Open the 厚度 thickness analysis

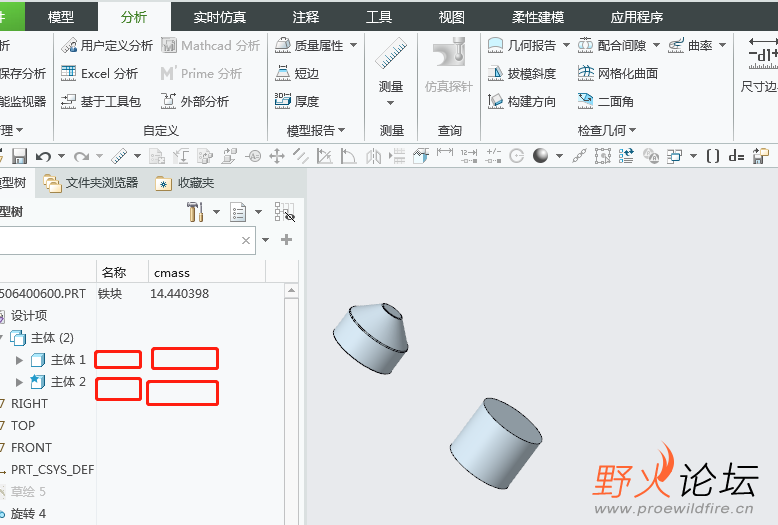click(297, 101)
